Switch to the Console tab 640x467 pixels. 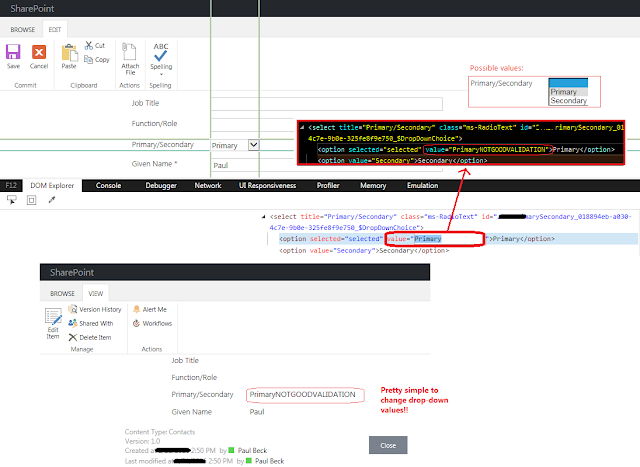(109, 185)
